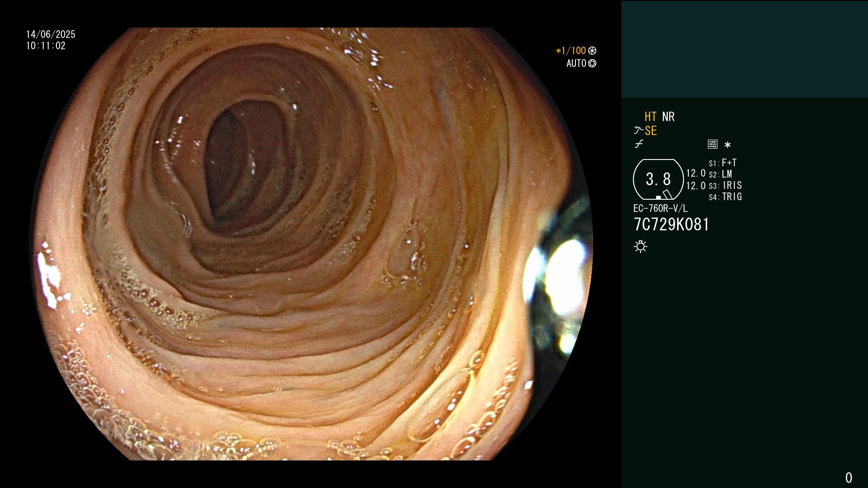
Task: Click the scope model EC-760R-V/L
Action: point(660,208)
